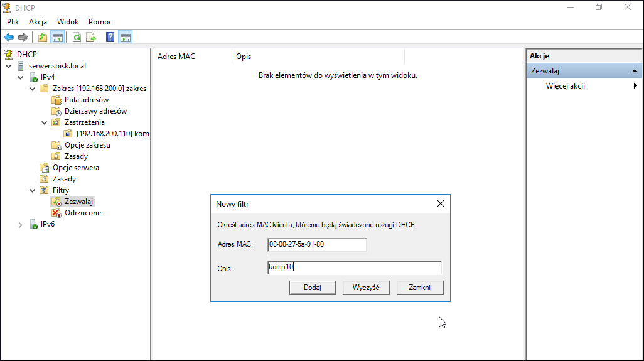
Task: Open Więcej akcji submenu arrow
Action: point(635,86)
